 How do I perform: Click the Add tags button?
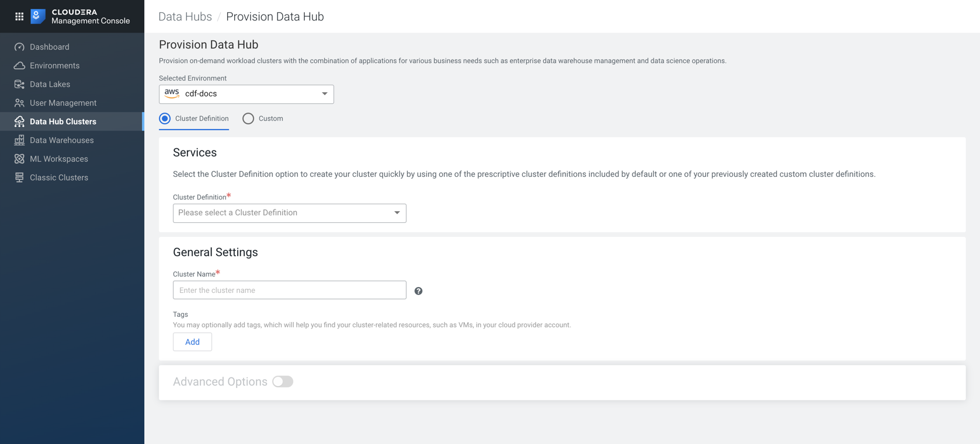192,342
